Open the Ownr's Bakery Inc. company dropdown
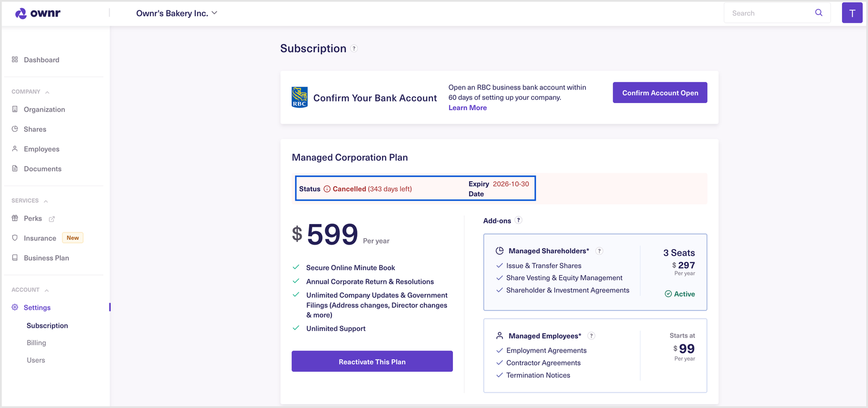The image size is (868, 408). tap(176, 13)
